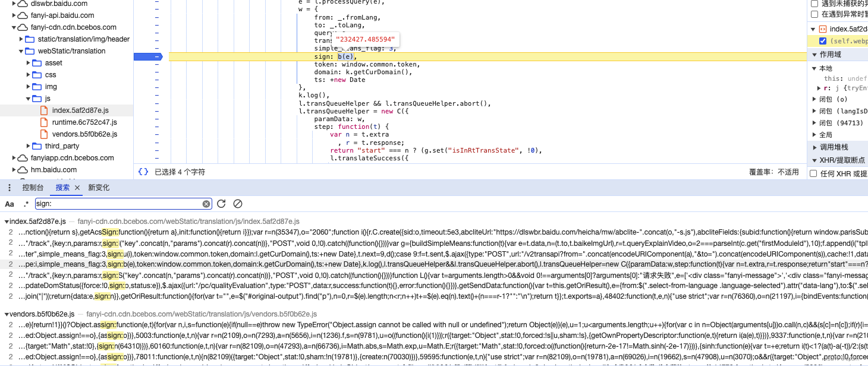Open the search result containing sign:u(i),token

tap(434, 253)
